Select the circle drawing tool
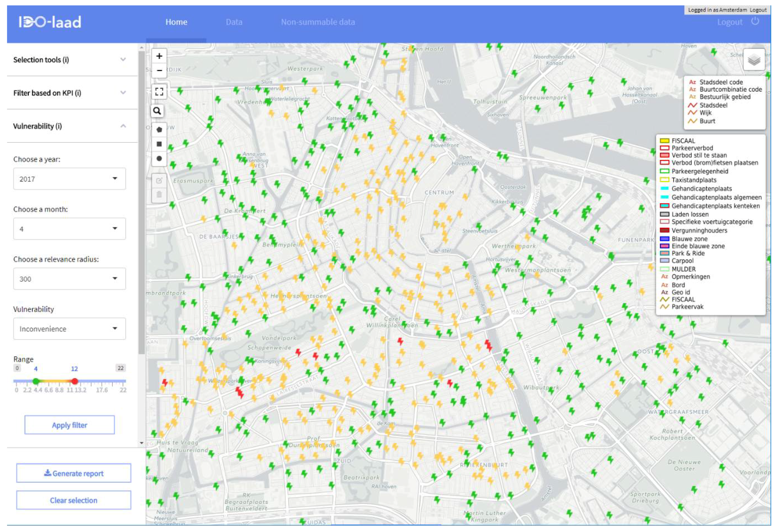 (159, 158)
